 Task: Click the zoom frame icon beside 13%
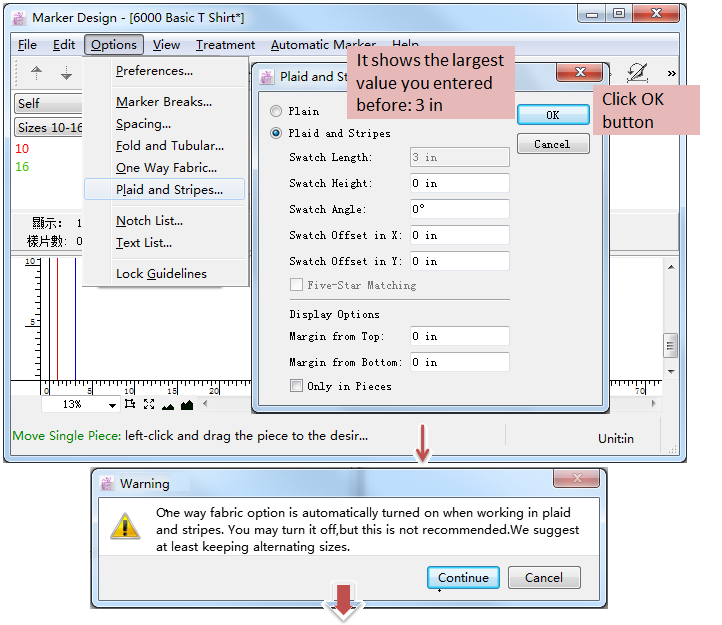[x=130, y=404]
